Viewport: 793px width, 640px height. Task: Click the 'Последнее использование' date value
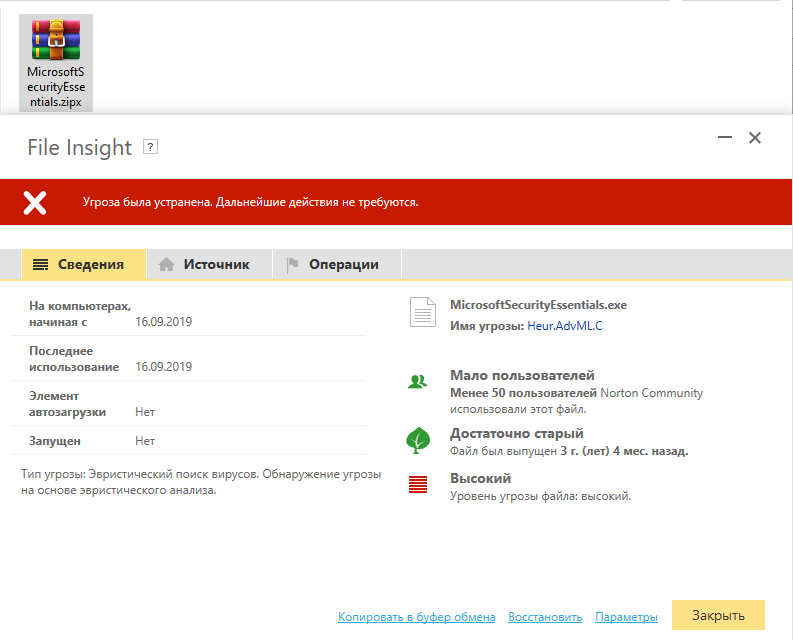[163, 367]
